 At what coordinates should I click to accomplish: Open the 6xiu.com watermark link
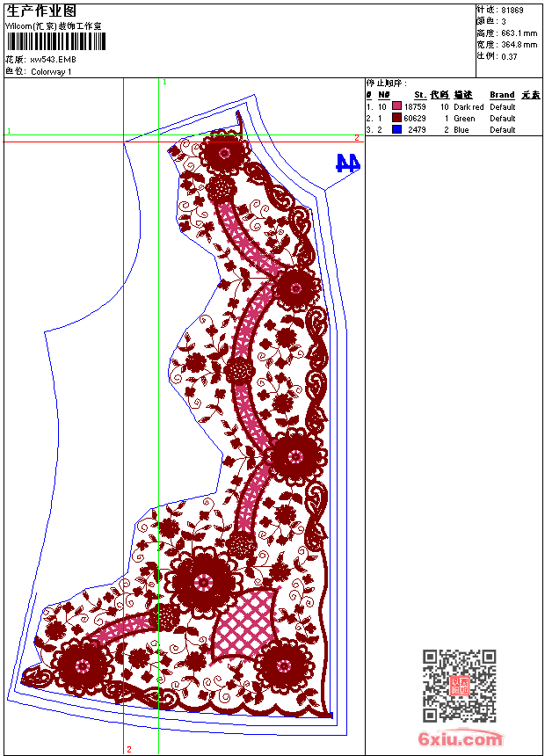460,738
